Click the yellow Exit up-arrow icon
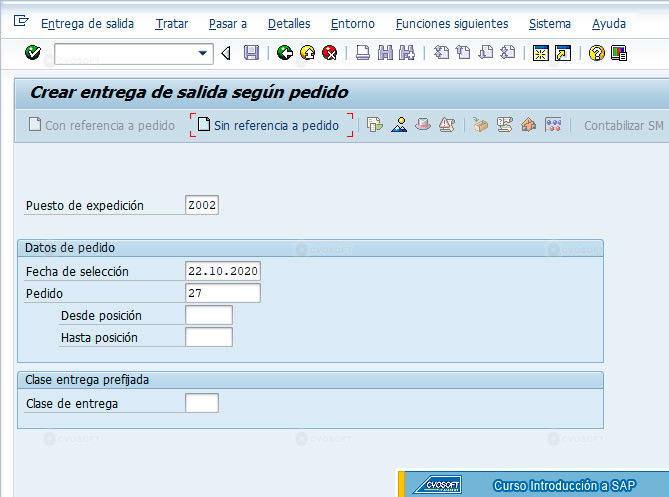The image size is (669, 497). [x=307, y=53]
